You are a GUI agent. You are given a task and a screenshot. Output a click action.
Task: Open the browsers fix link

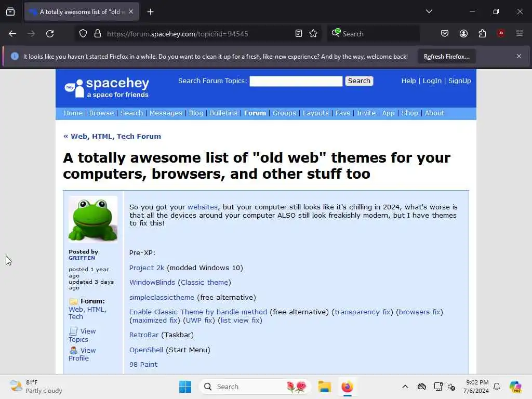419,312
